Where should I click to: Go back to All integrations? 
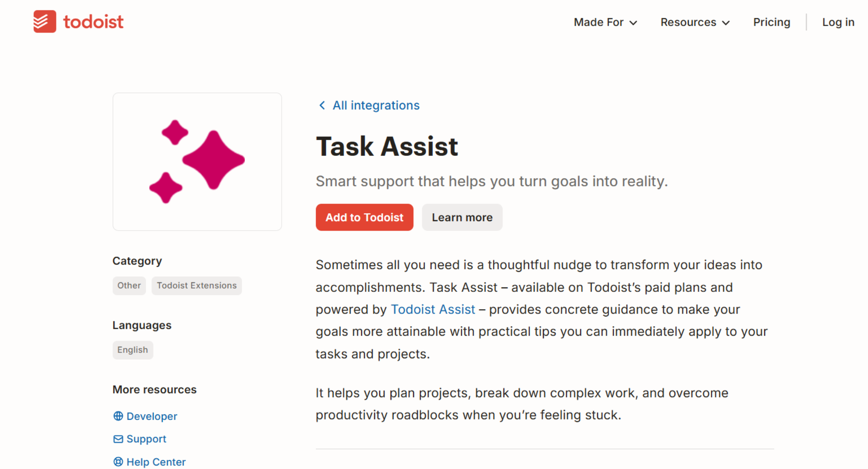click(376, 106)
